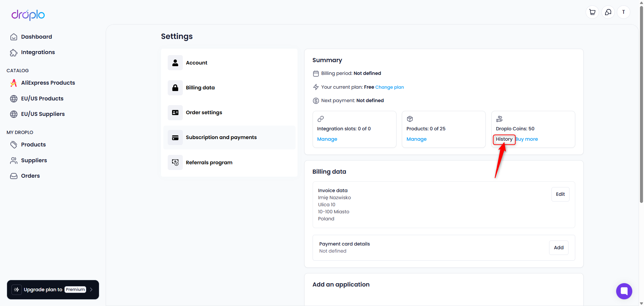
Task: Click Upgrade plan to Premium banner
Action: (x=53, y=290)
